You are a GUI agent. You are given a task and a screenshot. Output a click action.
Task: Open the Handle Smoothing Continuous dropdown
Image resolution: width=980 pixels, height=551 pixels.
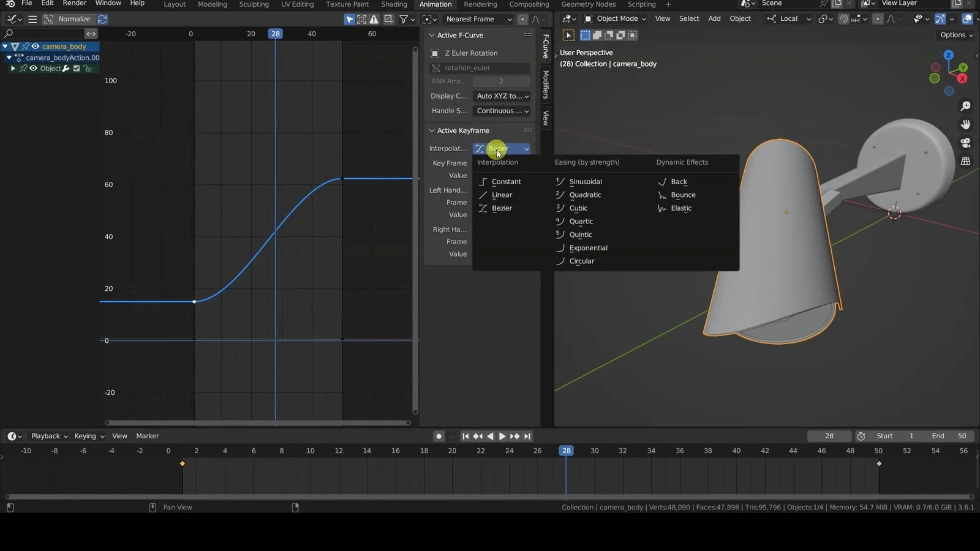pos(502,111)
